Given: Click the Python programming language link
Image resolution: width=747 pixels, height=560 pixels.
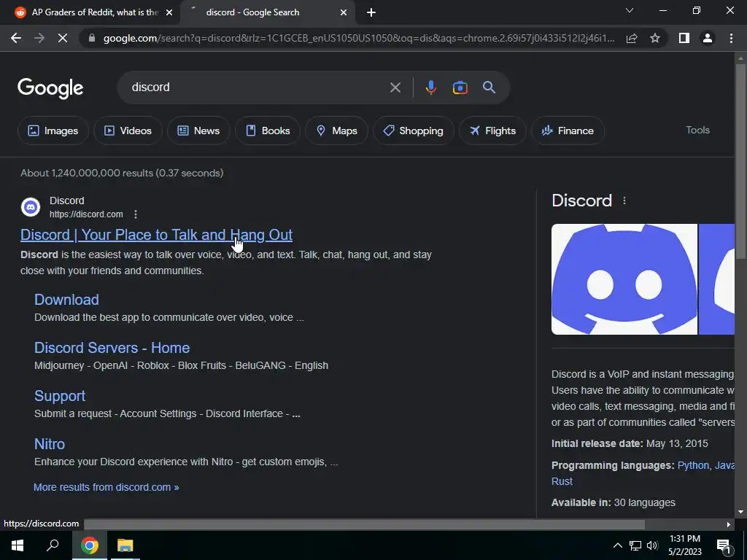Looking at the screenshot, I should click(x=693, y=465).
